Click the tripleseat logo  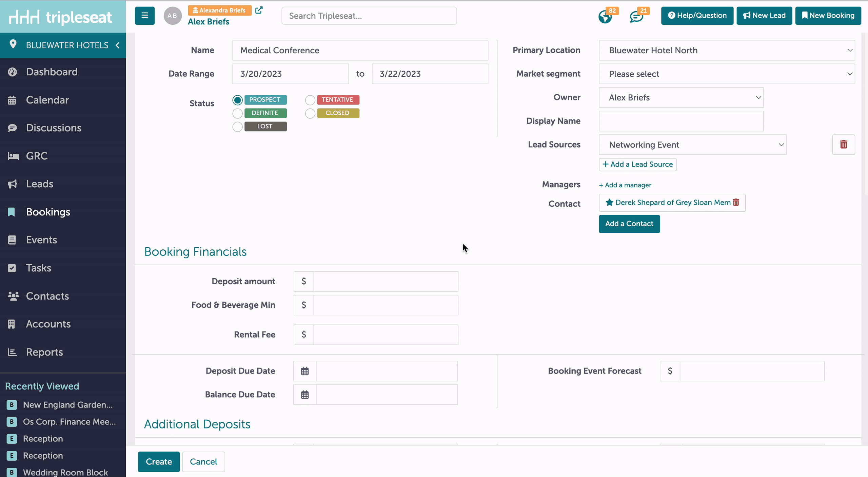point(60,17)
